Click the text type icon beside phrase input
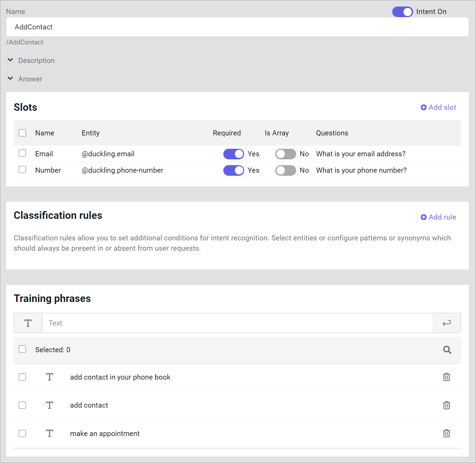 (28, 323)
